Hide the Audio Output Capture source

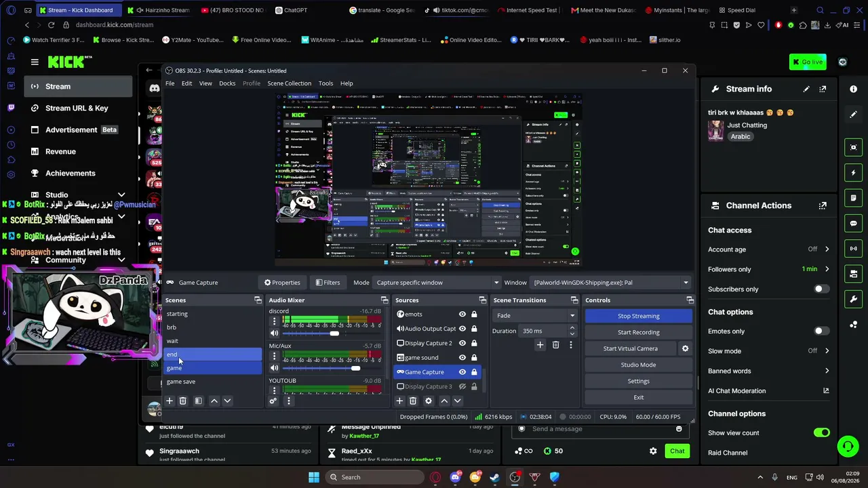pos(462,329)
